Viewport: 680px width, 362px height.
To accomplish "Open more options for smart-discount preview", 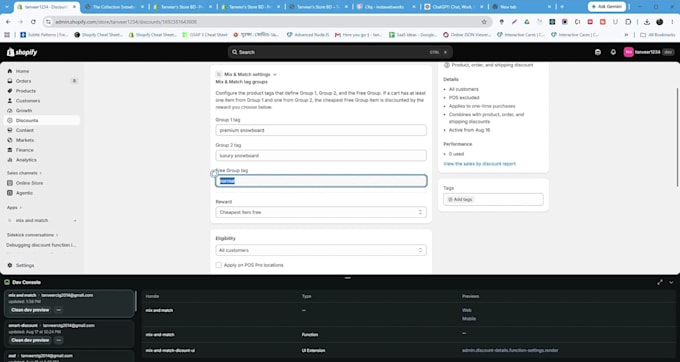I will tap(59, 340).
